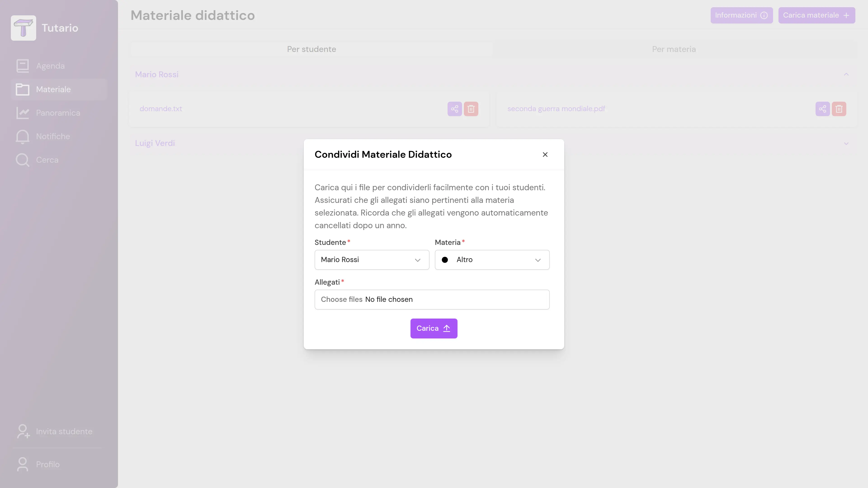Open the Agenda sidebar section
The image size is (868, 488).
(50, 66)
